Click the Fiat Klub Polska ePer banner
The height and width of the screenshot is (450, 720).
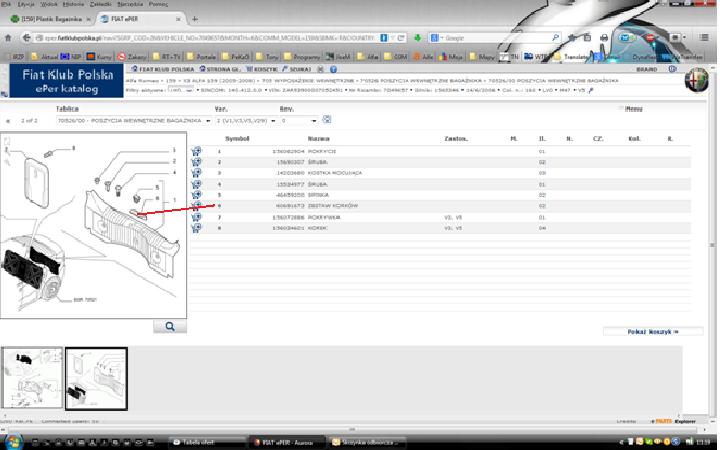(67, 80)
